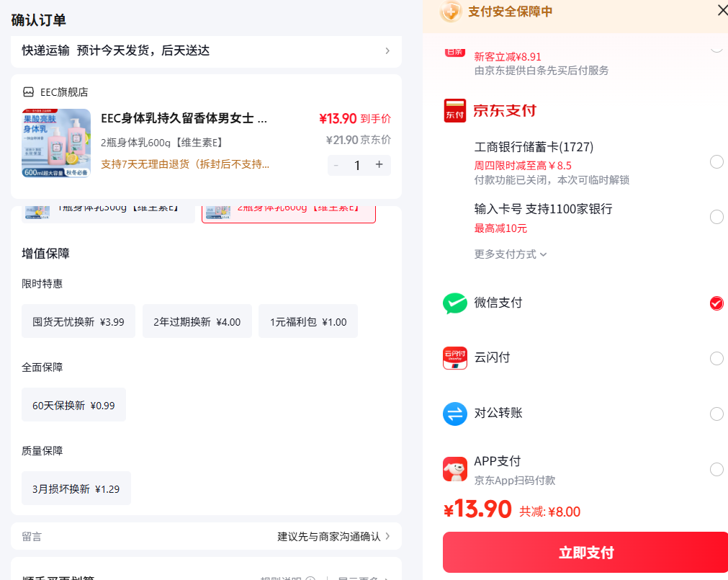The image size is (728, 580).
Task: Add 60天保换新 ¥0.99 service
Action: (x=74, y=405)
